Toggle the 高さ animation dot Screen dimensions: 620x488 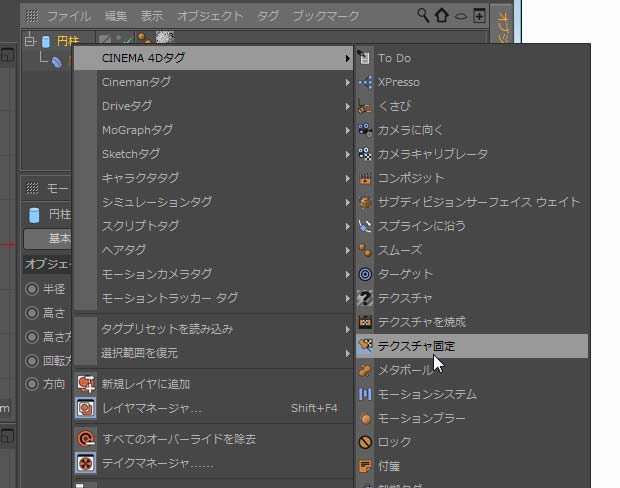click(x=32, y=313)
